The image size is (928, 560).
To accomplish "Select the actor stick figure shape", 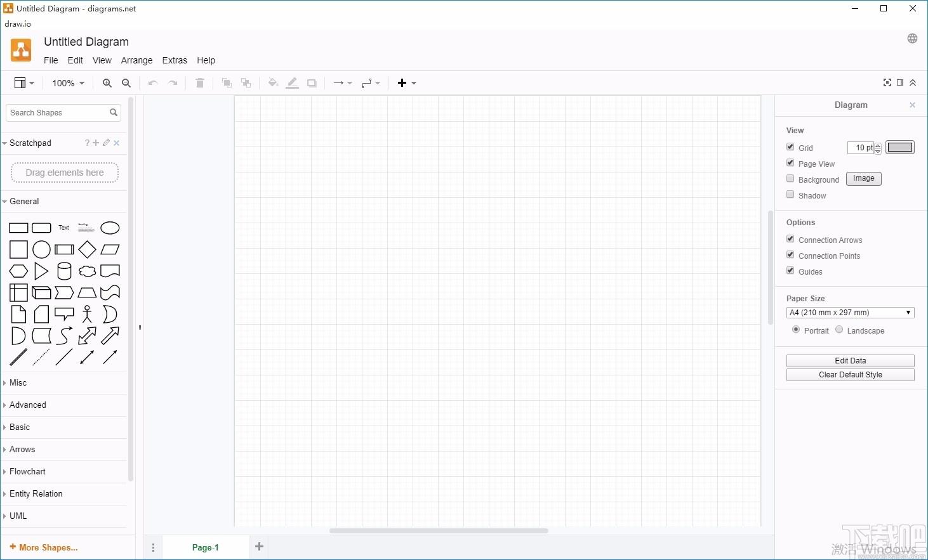I will pos(87,314).
